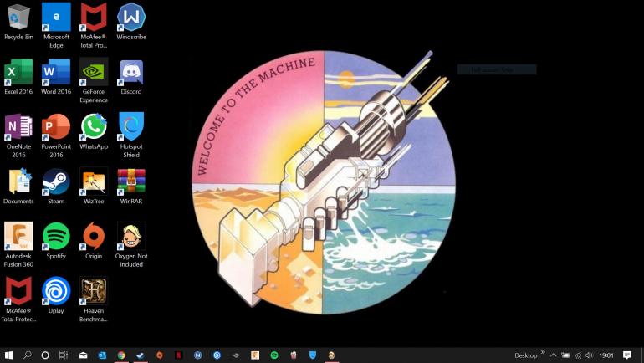
Task: Launch Windscribe from the taskbar
Action: 198,355
